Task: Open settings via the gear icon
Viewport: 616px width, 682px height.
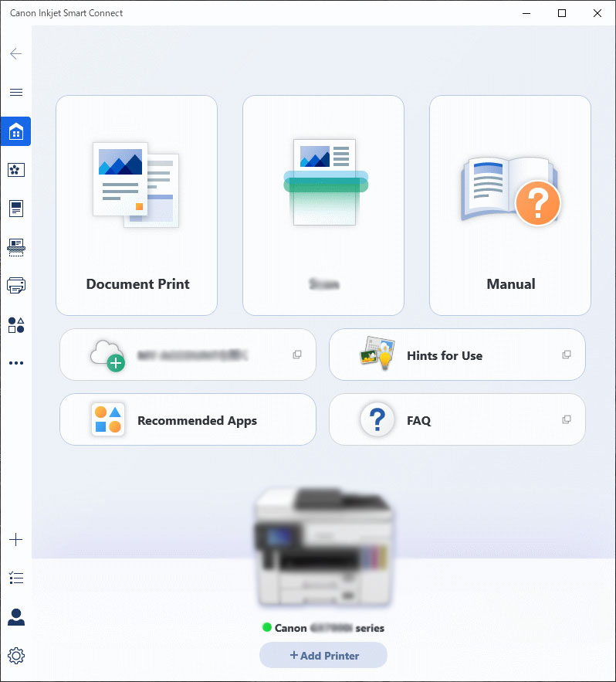Action: [15, 656]
